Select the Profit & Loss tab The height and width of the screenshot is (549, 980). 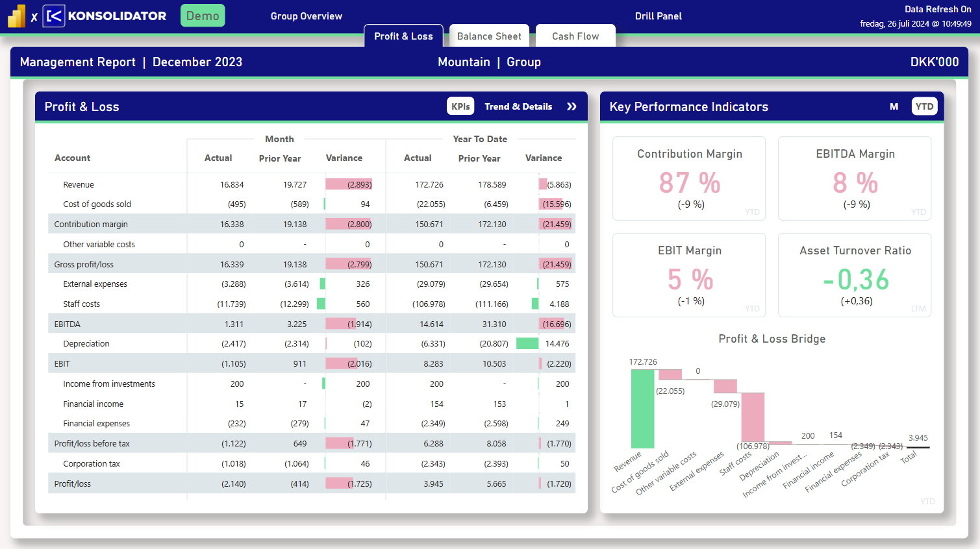[403, 36]
